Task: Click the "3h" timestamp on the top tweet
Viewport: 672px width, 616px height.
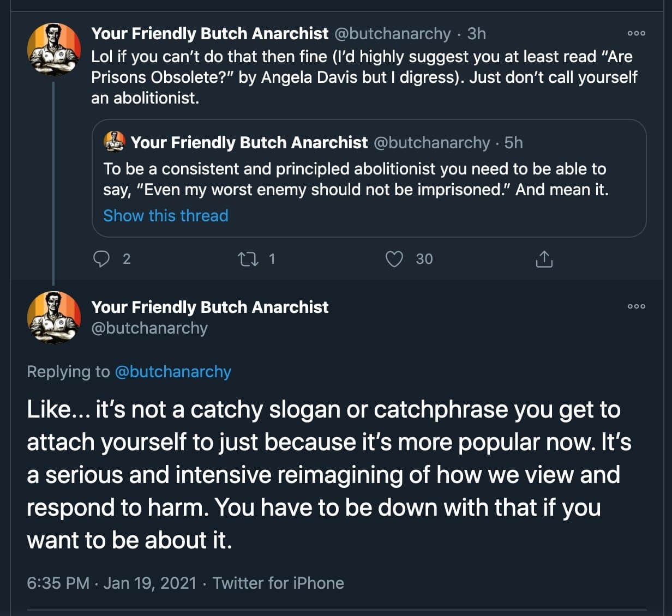Action: 477,34
